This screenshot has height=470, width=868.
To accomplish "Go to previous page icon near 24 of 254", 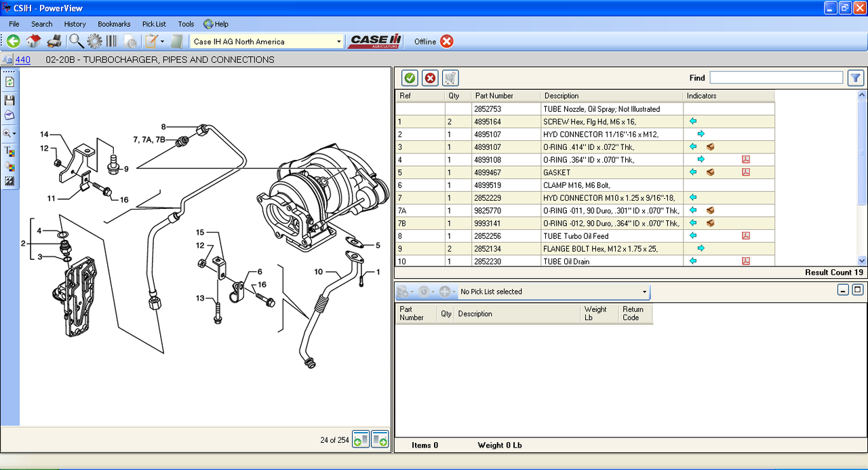I will click(x=361, y=439).
